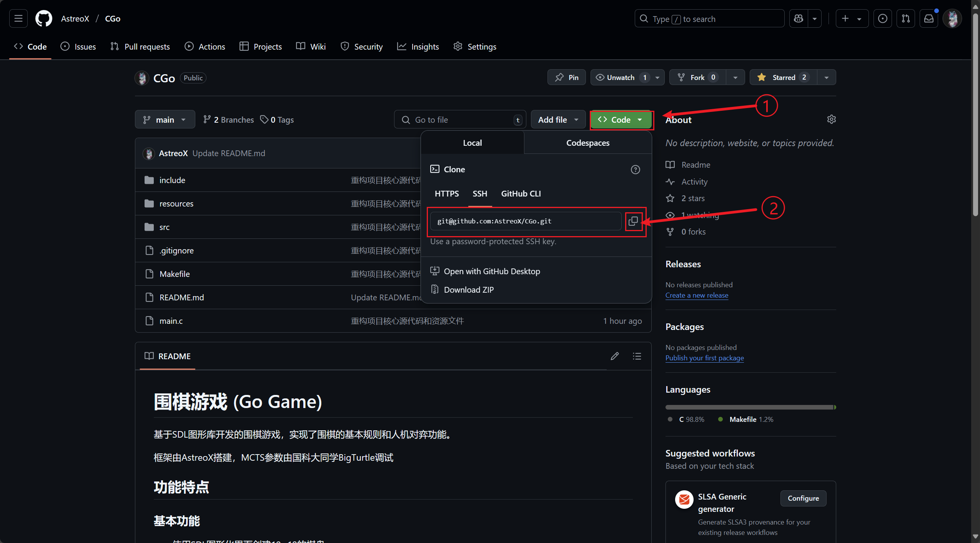Open create new plus dropdown
This screenshot has height=543, width=980.
point(852,18)
